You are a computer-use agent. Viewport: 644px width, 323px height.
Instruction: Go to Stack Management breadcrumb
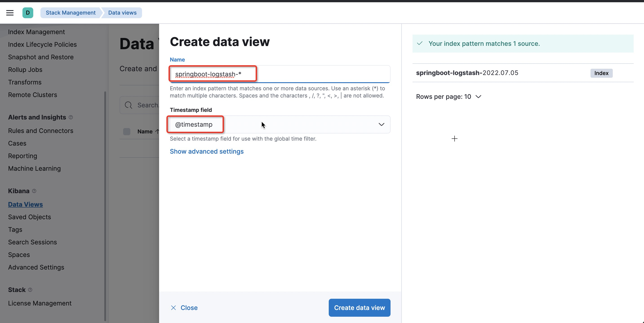71,13
